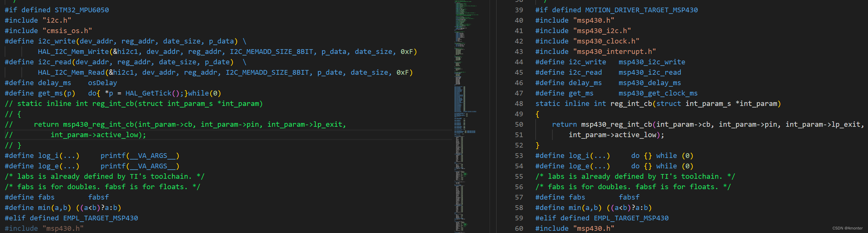
Task: Place cursor on HAL_I2C_Mem_Read call
Action: pos(71,73)
